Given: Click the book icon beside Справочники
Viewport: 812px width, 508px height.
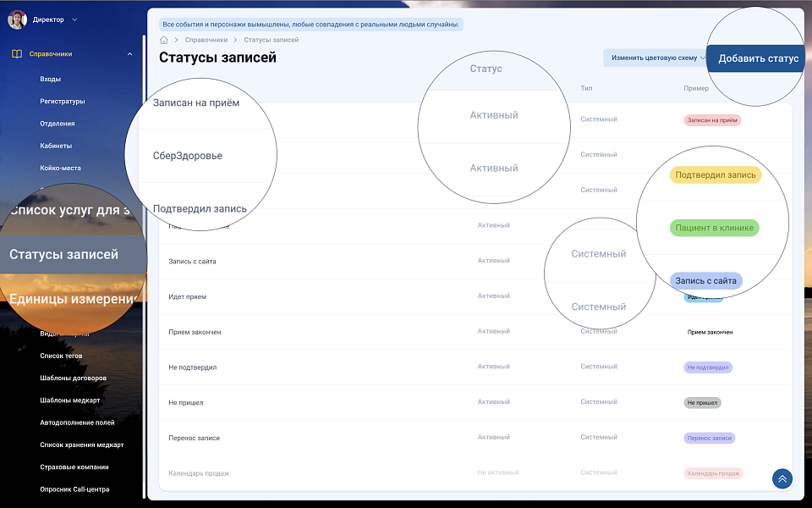Looking at the screenshot, I should click(x=17, y=54).
